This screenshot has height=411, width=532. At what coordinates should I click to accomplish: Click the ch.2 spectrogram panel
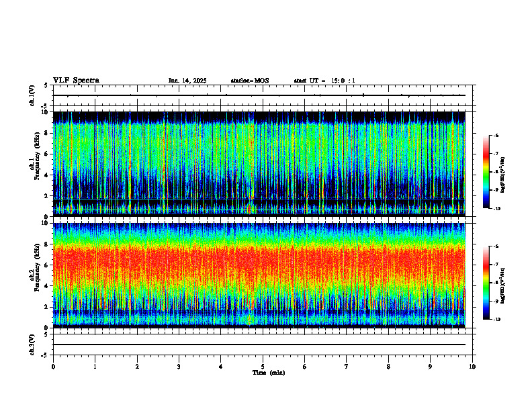coord(259,275)
